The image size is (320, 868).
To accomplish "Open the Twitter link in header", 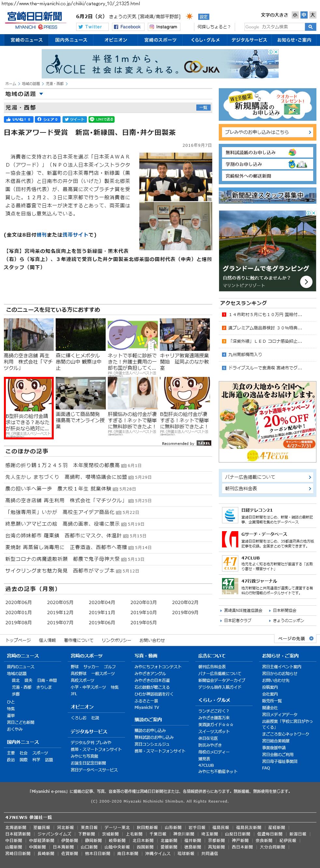I will point(92,27).
